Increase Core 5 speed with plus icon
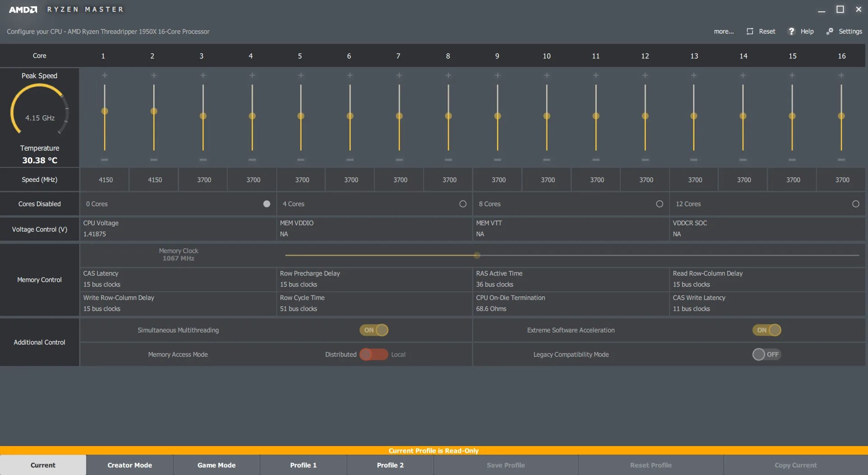This screenshot has width=868, height=475. coord(301,75)
